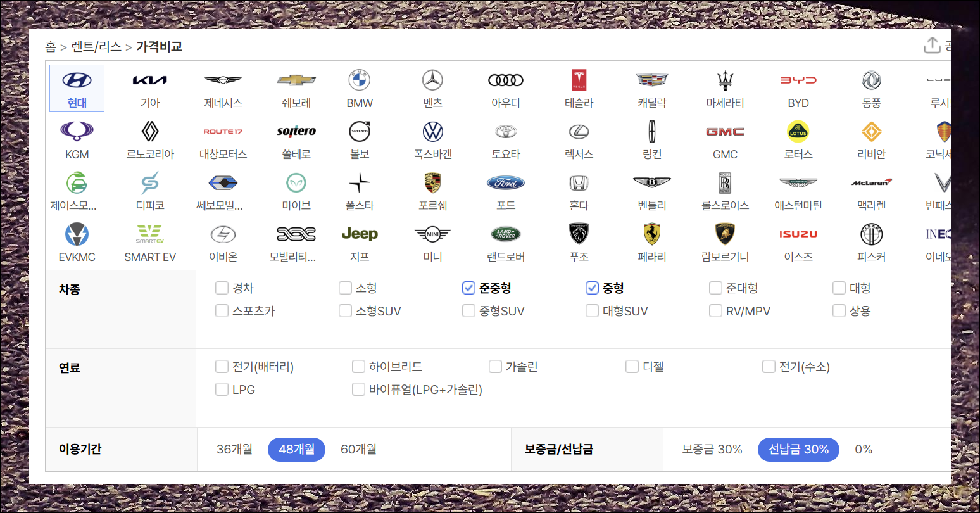The width and height of the screenshot is (980, 513).
Task: Pick the ISUZU (이스즈) logo
Action: (x=798, y=234)
